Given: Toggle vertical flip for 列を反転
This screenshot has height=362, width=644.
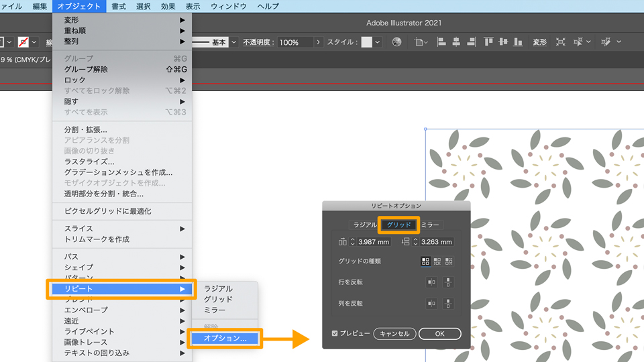Looking at the screenshot, I should (x=448, y=303).
